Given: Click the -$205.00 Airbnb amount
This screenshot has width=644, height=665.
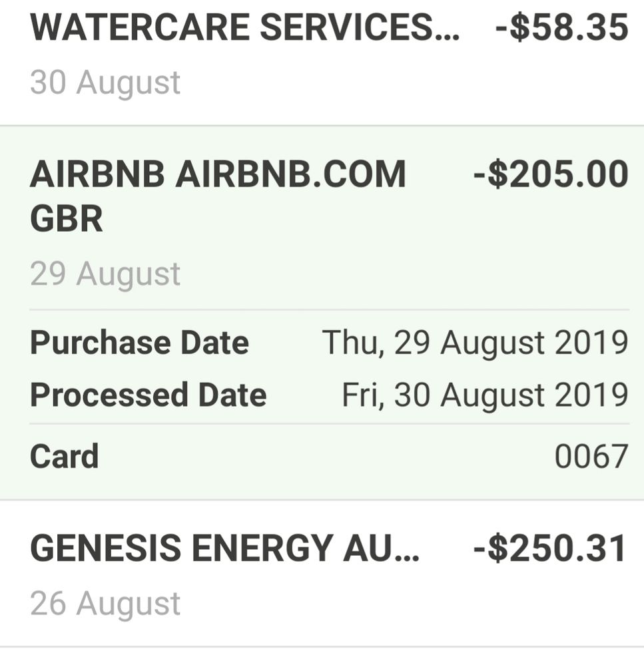Looking at the screenshot, I should coord(550,175).
